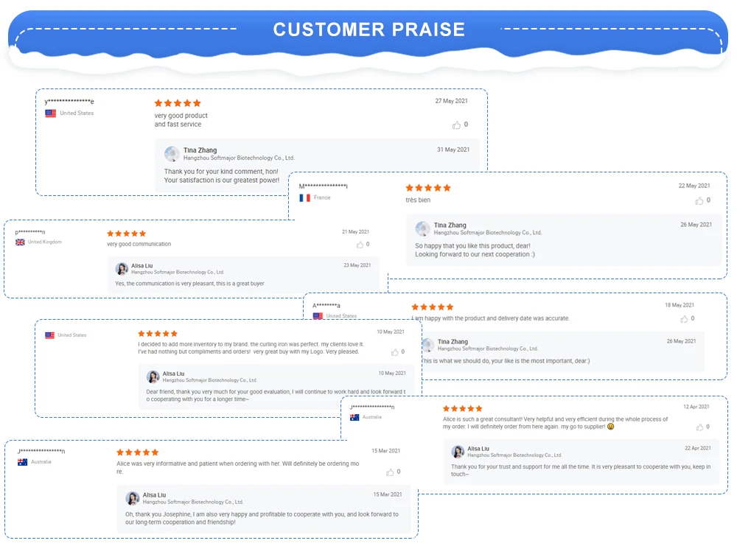Screen dimensions: 737x560
Task: Click Alisa Liu's avatar in 15 Mar reply
Action: coord(133,498)
